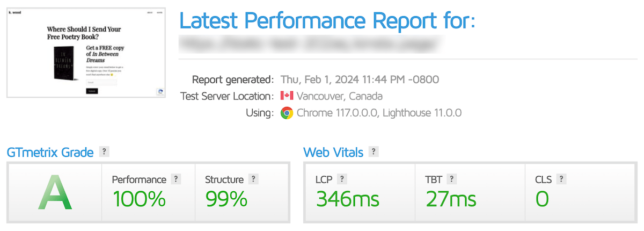Click the 27ms TBT value
The image size is (644, 231).
click(451, 199)
